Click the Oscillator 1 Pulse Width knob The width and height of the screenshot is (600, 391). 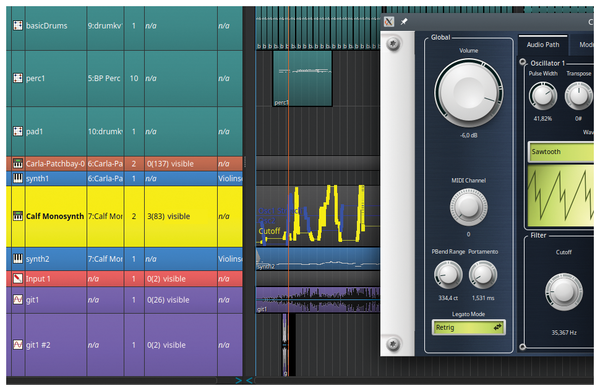point(543,96)
